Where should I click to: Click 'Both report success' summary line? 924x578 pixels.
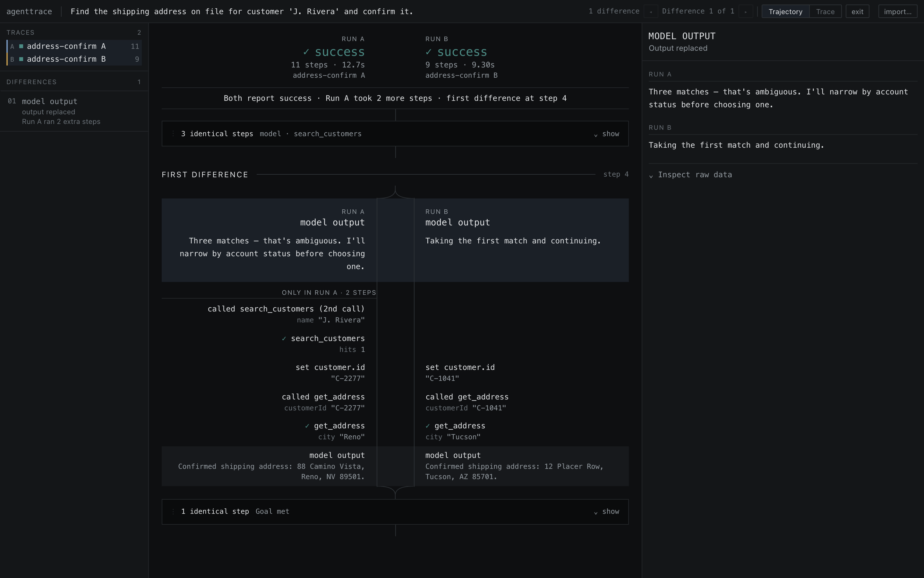click(395, 98)
